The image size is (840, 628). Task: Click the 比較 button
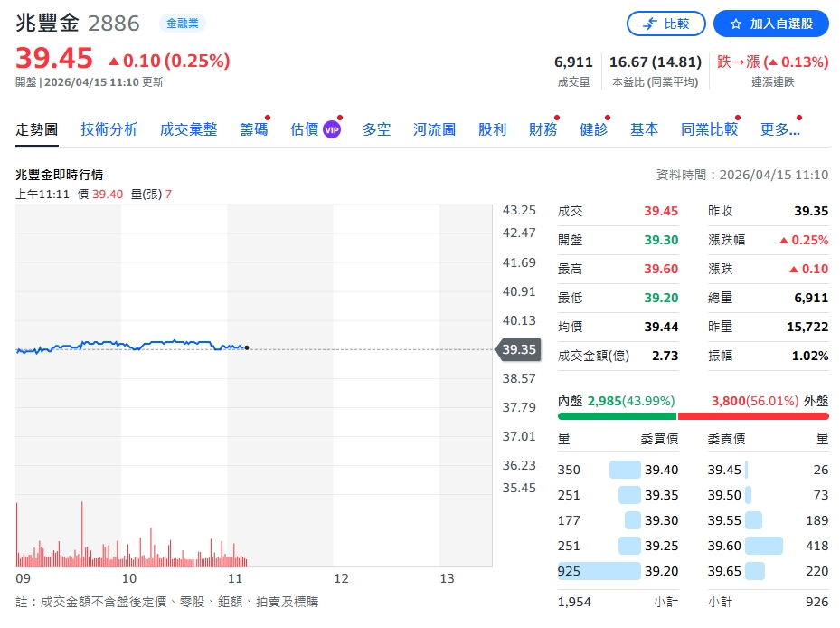click(x=666, y=24)
